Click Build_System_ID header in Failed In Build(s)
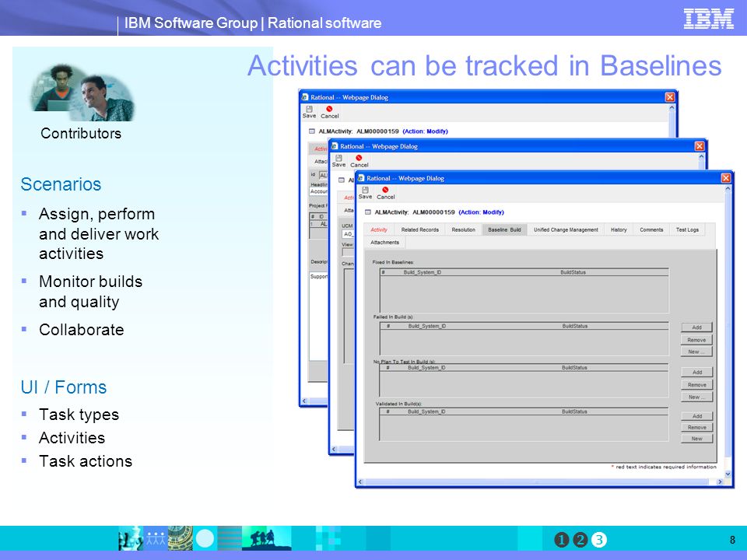 pos(427,326)
